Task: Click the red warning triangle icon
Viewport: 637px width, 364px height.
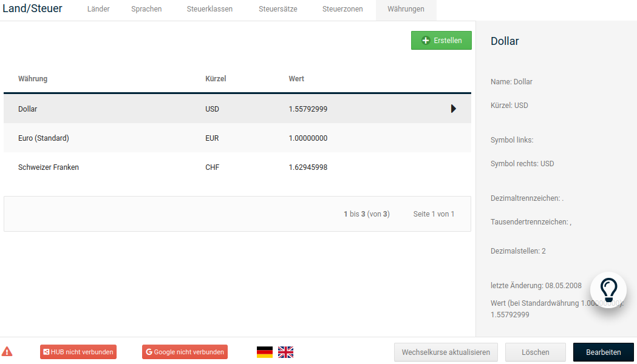Action: click(x=7, y=351)
